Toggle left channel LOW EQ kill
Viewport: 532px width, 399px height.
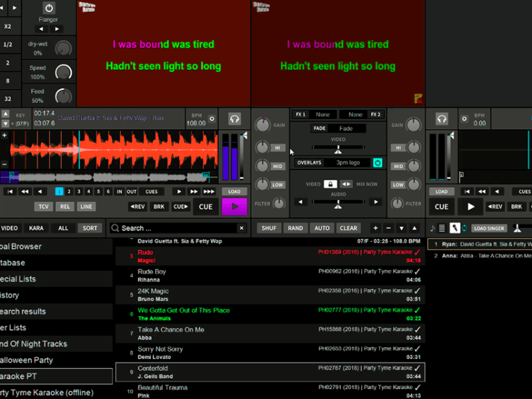click(x=277, y=185)
